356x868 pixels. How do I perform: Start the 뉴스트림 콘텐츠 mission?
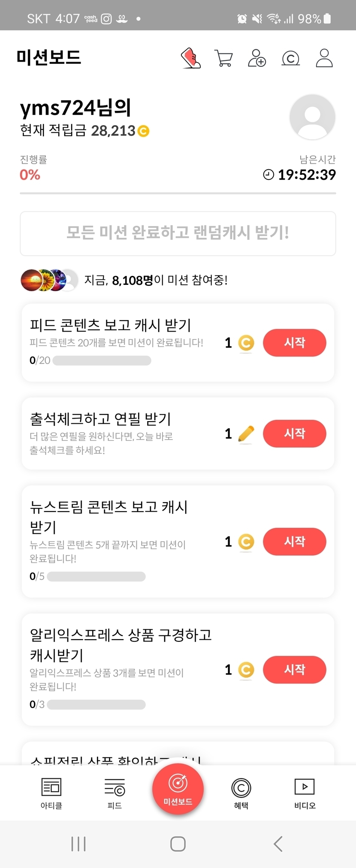294,542
